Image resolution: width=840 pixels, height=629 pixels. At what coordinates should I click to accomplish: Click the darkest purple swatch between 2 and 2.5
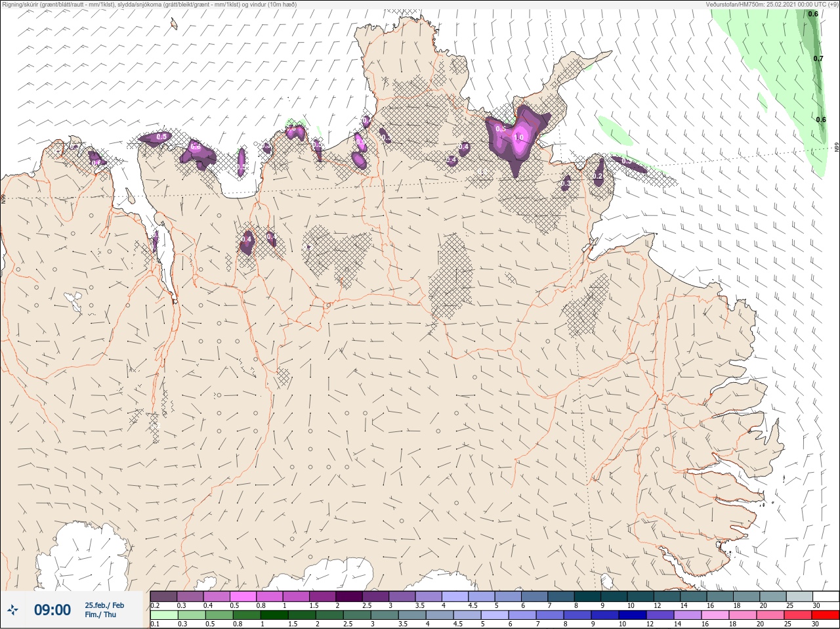click(349, 596)
